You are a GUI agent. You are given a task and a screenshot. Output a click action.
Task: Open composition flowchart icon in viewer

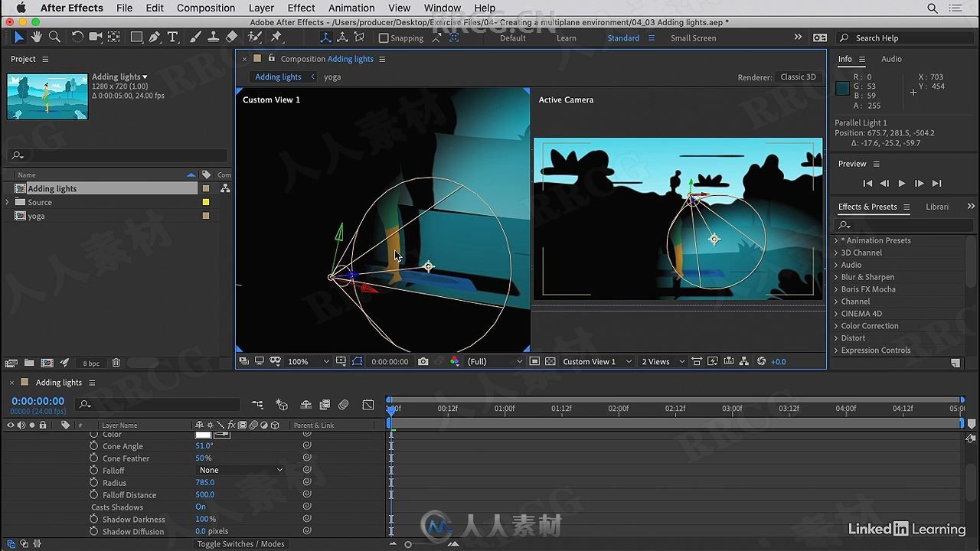743,361
